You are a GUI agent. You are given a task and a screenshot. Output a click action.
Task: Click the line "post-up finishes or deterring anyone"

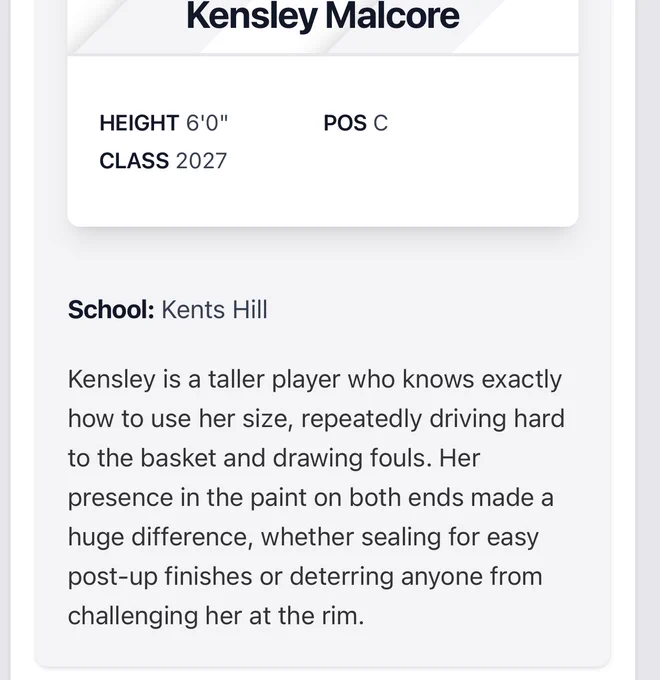click(x=305, y=576)
